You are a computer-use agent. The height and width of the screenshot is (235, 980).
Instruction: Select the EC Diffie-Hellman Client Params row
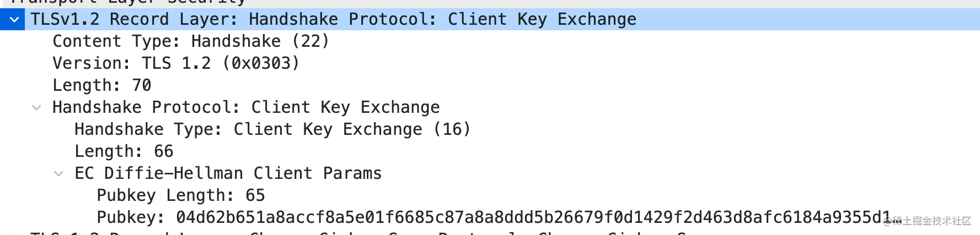228,173
